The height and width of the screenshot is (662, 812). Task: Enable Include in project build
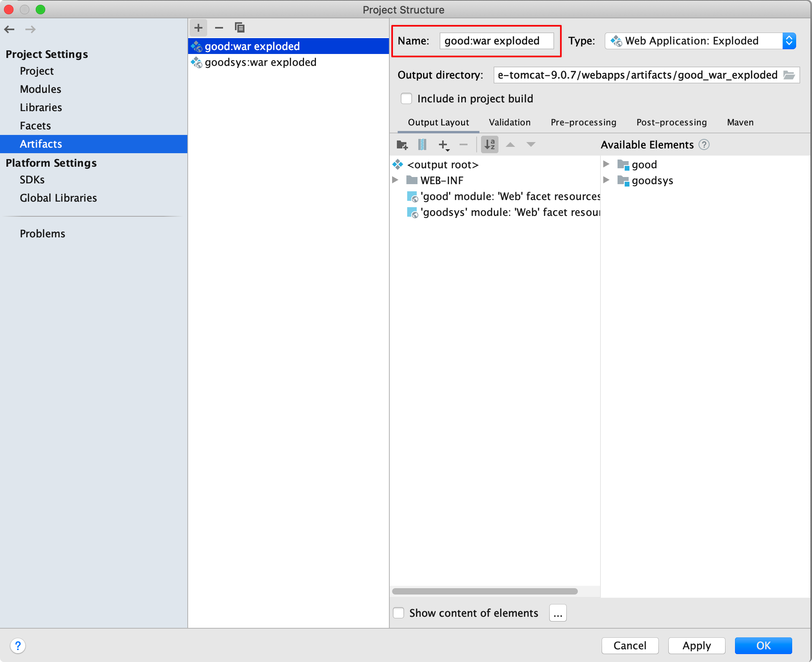406,98
